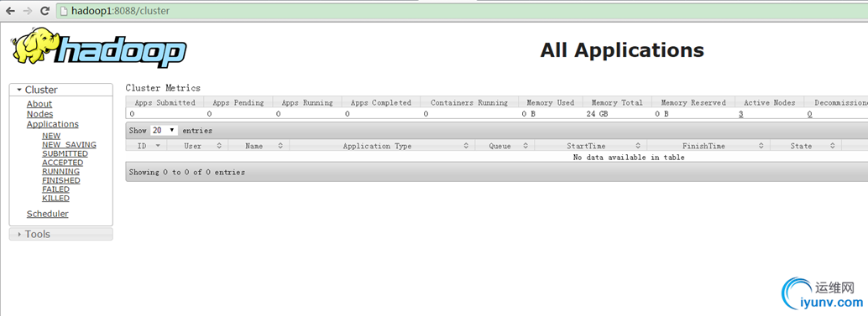Click the Active Nodes count link 3
The height and width of the screenshot is (316, 868).
point(740,114)
